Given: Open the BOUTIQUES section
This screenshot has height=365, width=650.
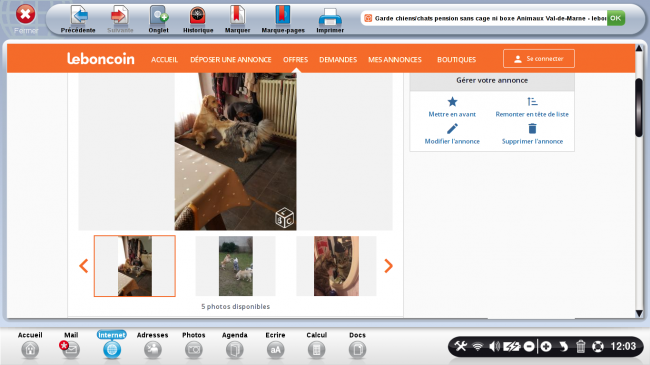Looking at the screenshot, I should point(456,60).
